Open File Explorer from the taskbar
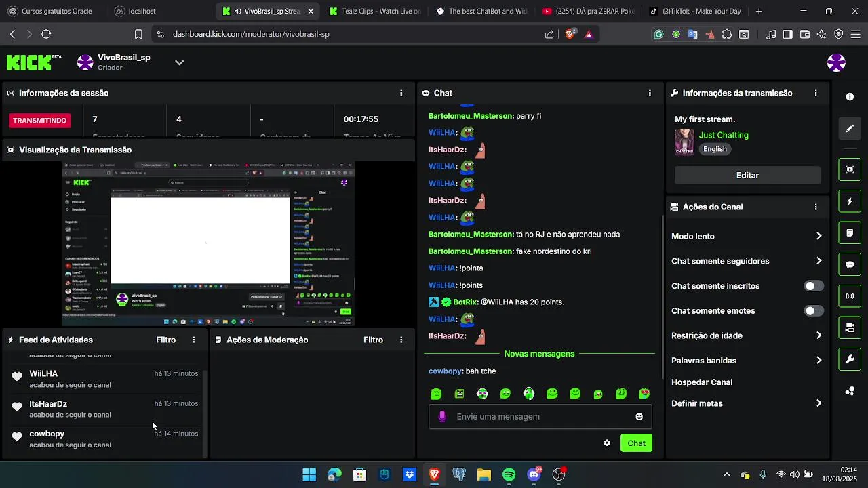 pos(484,475)
